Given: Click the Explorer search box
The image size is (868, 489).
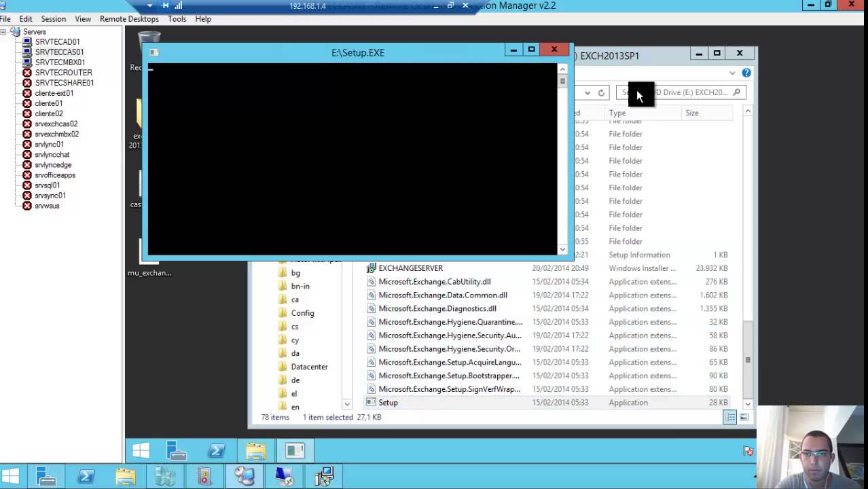Looking at the screenshot, I should 681,92.
